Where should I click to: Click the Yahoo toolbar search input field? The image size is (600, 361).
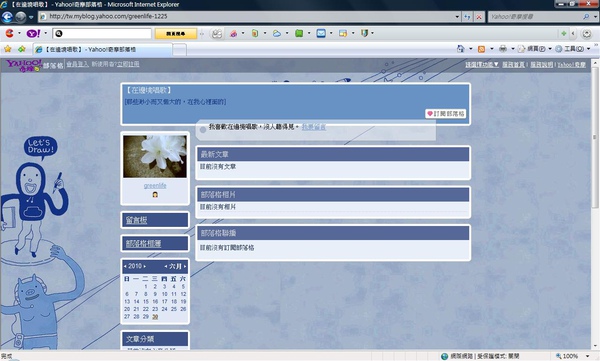[102, 33]
